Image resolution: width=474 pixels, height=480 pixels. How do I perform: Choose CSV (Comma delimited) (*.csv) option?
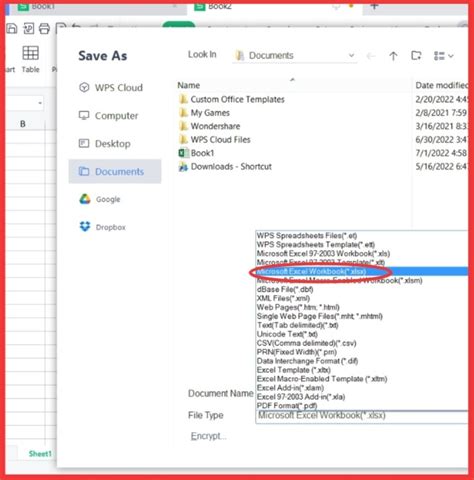point(362,343)
